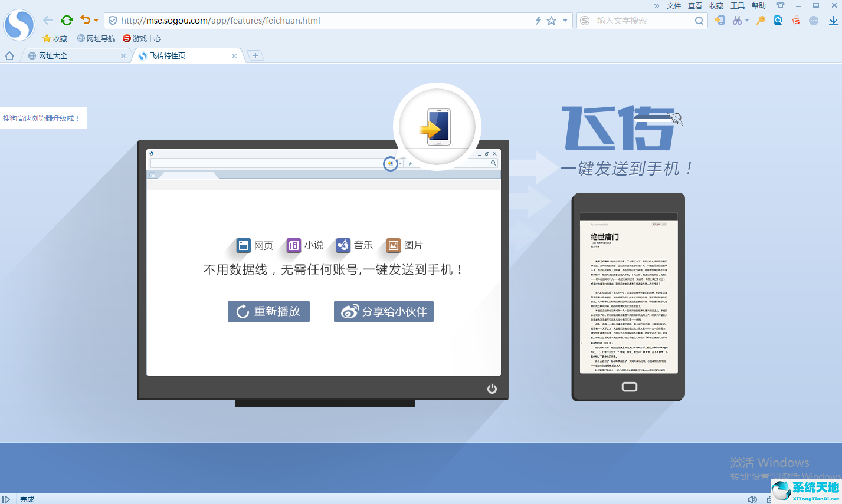Click the home page house icon

point(9,56)
